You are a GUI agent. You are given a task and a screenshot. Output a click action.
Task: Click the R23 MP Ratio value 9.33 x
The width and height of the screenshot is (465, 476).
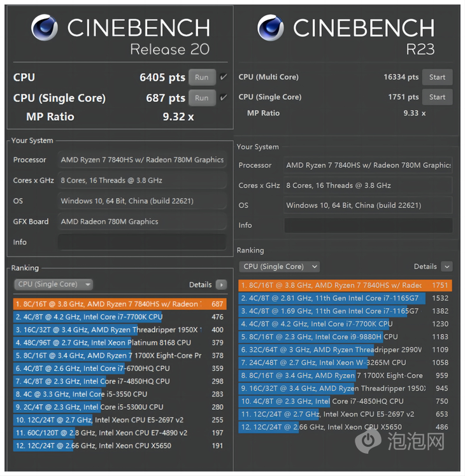(x=415, y=113)
